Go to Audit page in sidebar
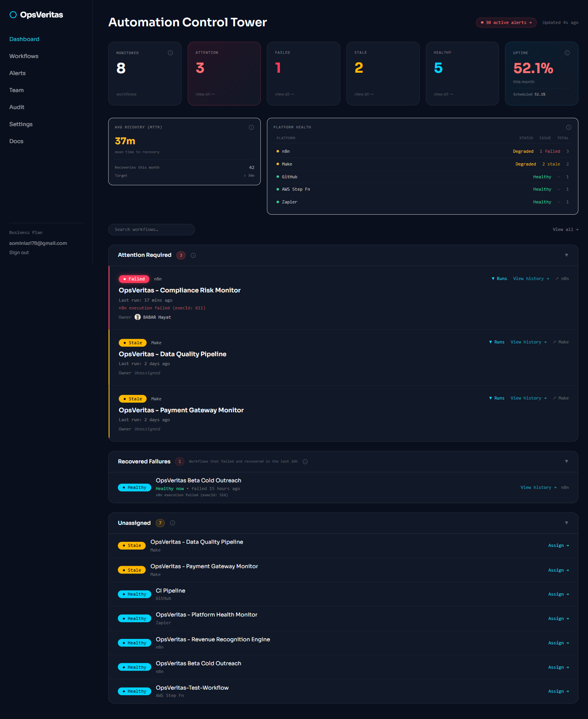588x719 pixels. click(x=17, y=107)
